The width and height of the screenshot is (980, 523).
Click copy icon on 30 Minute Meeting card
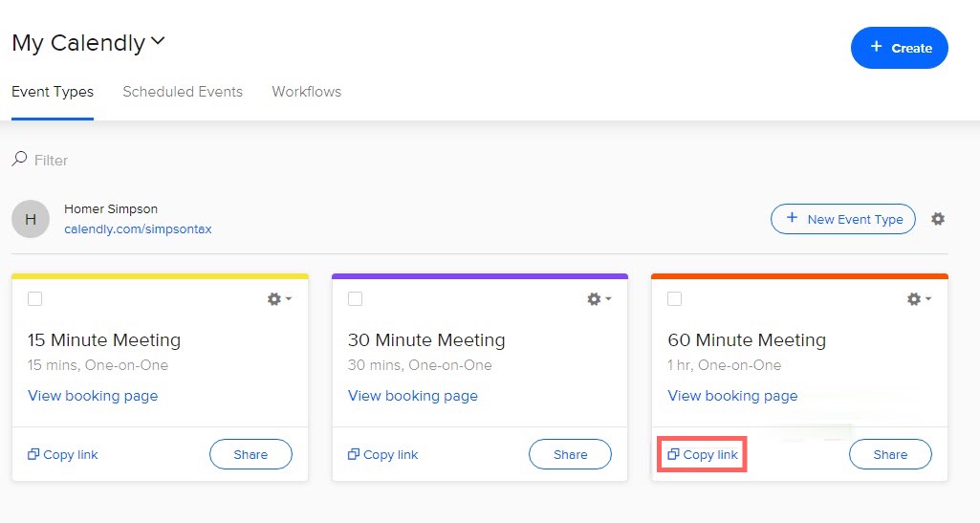(x=354, y=455)
